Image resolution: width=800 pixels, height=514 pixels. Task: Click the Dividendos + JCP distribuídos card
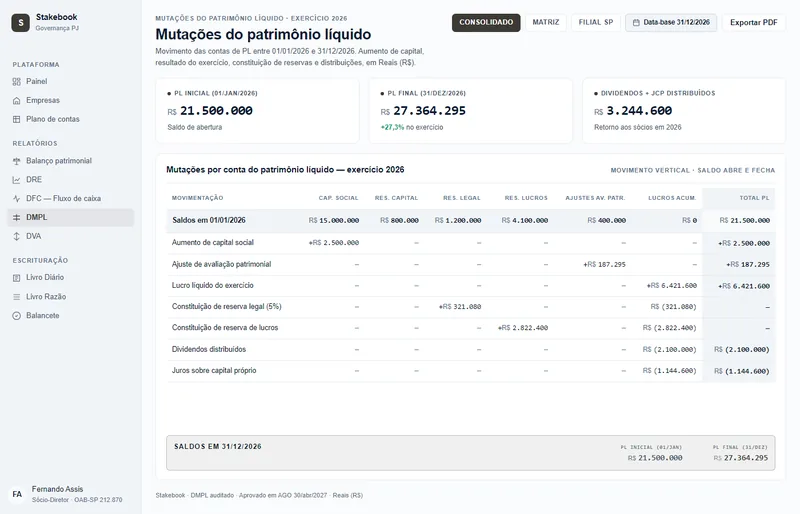pyautogui.click(x=684, y=111)
